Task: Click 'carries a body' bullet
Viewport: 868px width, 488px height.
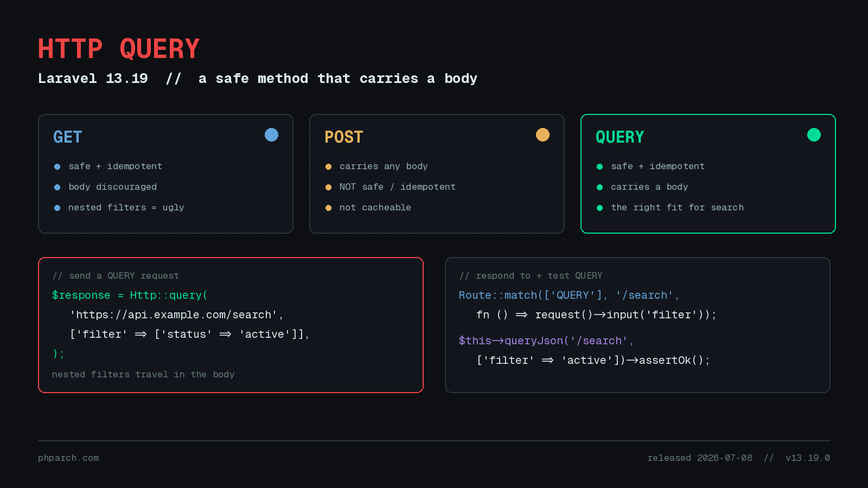Action: click(649, 187)
